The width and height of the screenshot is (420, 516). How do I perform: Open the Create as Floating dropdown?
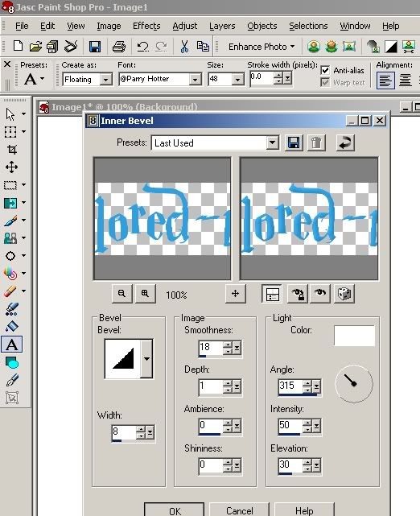pos(105,80)
